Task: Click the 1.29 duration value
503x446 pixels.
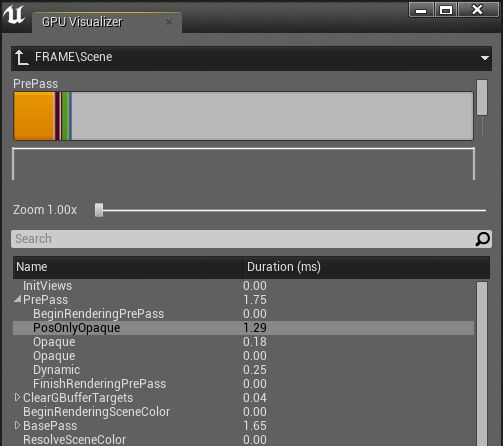Action: 255,328
